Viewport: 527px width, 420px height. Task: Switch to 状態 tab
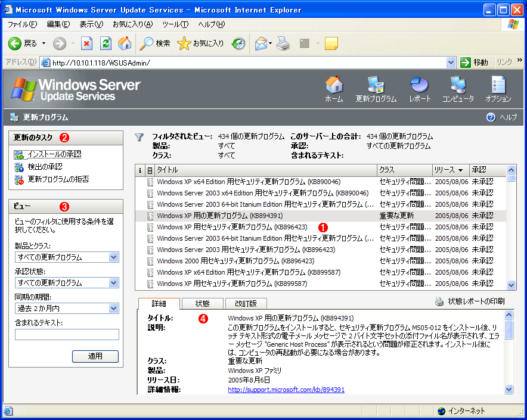click(x=202, y=304)
